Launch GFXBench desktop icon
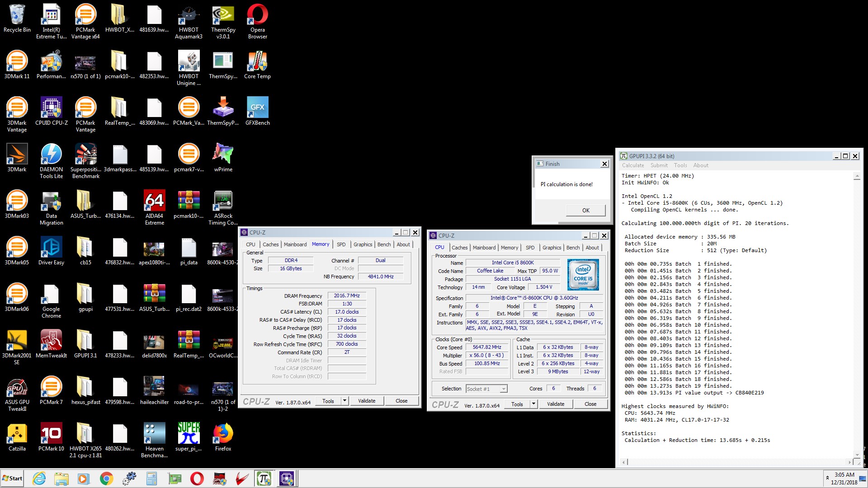868x488 pixels. tap(257, 112)
